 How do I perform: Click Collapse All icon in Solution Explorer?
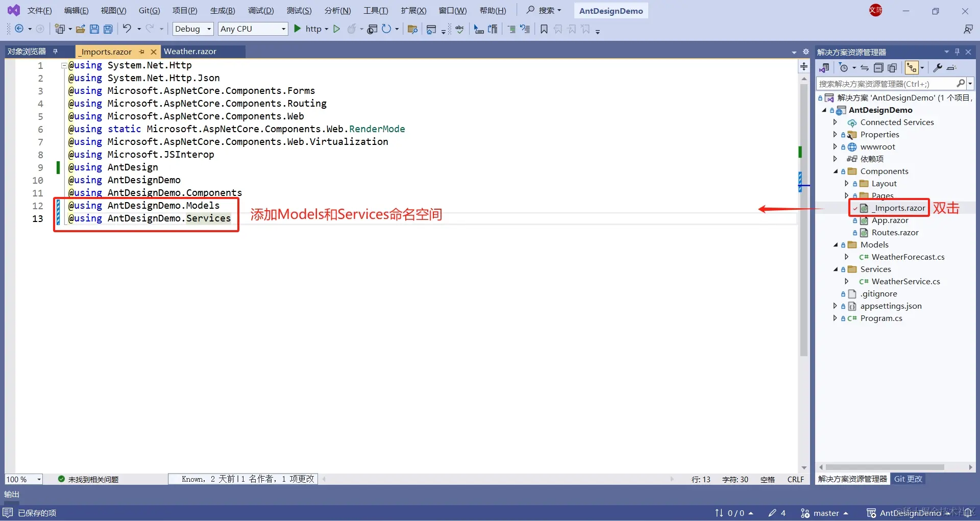click(878, 67)
